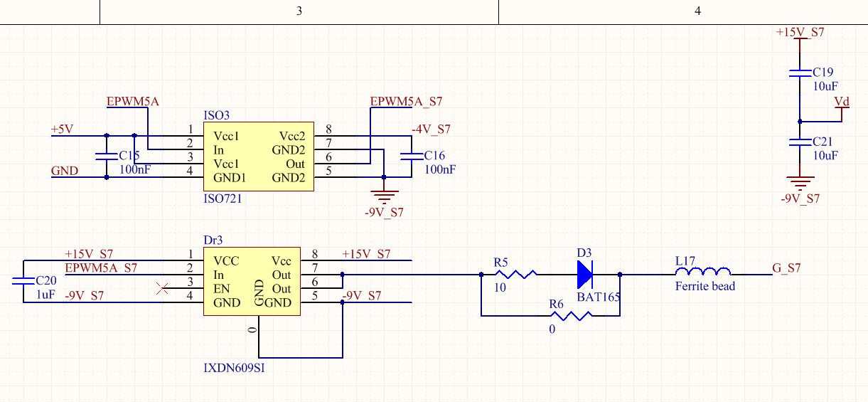Click the L17 ferrite bead inductor
Screen dimensions: 868x402
(x=703, y=273)
